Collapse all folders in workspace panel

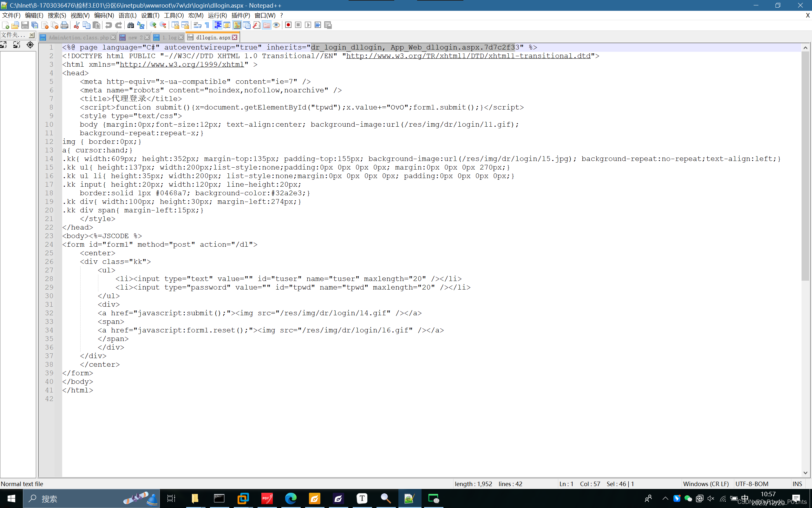pyautogui.click(x=16, y=45)
